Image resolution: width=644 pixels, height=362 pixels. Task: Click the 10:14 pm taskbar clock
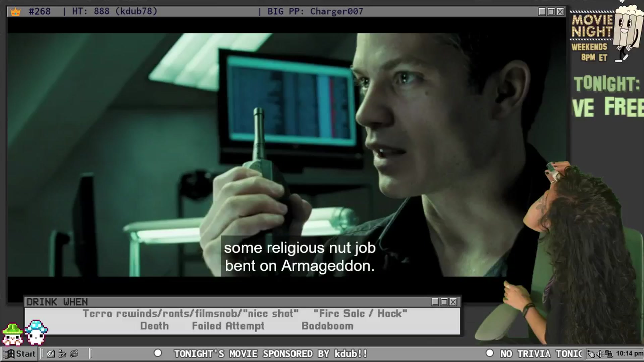pos(630,353)
